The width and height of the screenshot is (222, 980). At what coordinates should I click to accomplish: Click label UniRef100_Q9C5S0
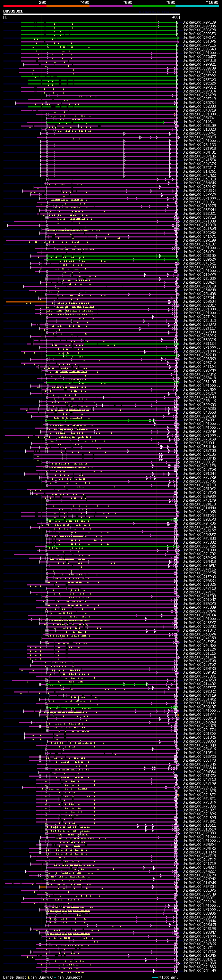coord(199,83)
